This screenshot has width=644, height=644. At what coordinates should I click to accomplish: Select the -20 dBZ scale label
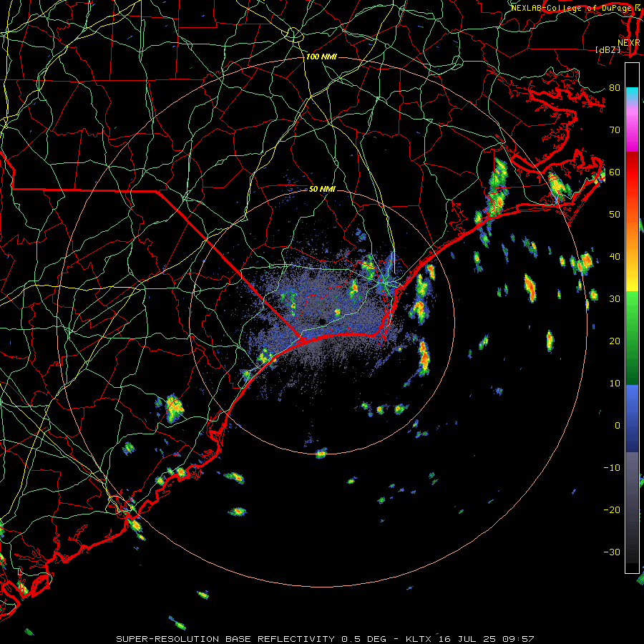tap(612, 509)
